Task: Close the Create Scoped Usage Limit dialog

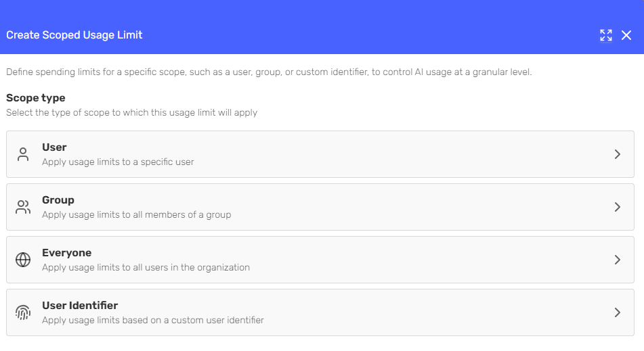Action: pos(626,35)
